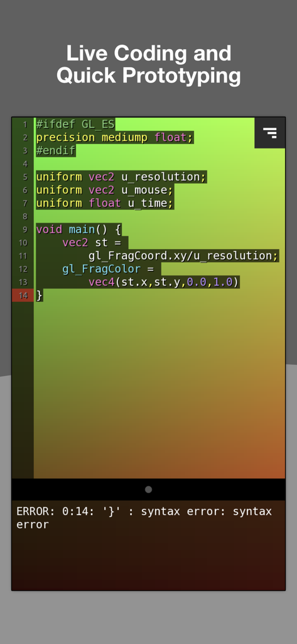This screenshot has width=297, height=644.
Task: Click the empty line number 4
Action: tap(24, 164)
